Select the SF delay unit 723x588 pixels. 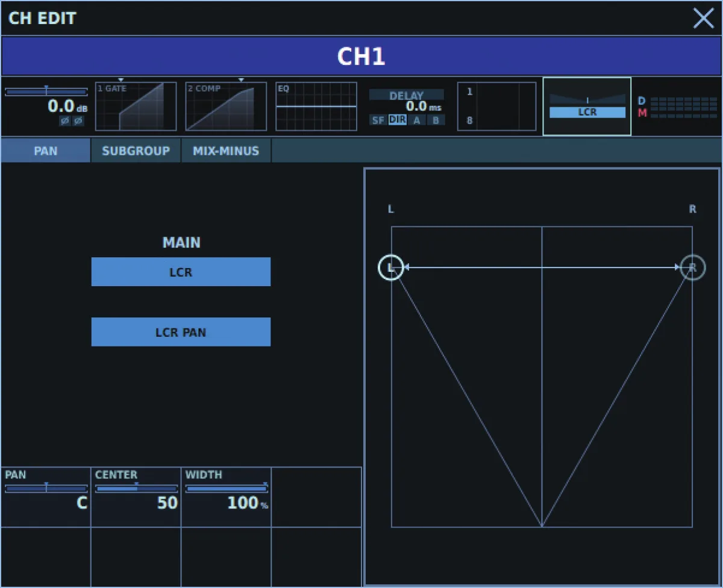point(378,120)
